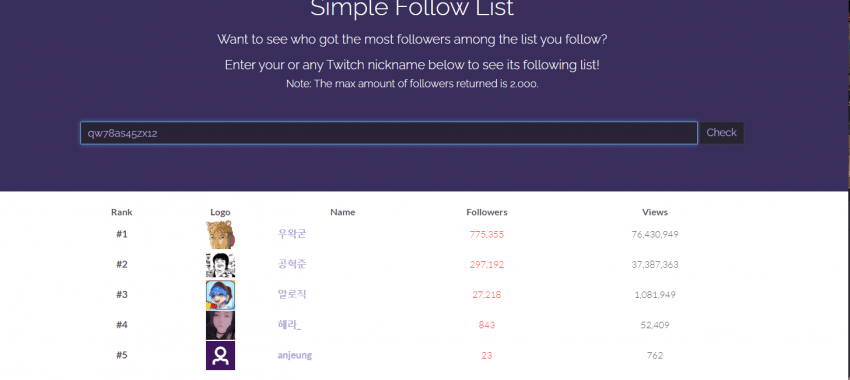Click the Simple Follow List page title
Image resolution: width=850 pixels, height=380 pixels.
pos(412,8)
